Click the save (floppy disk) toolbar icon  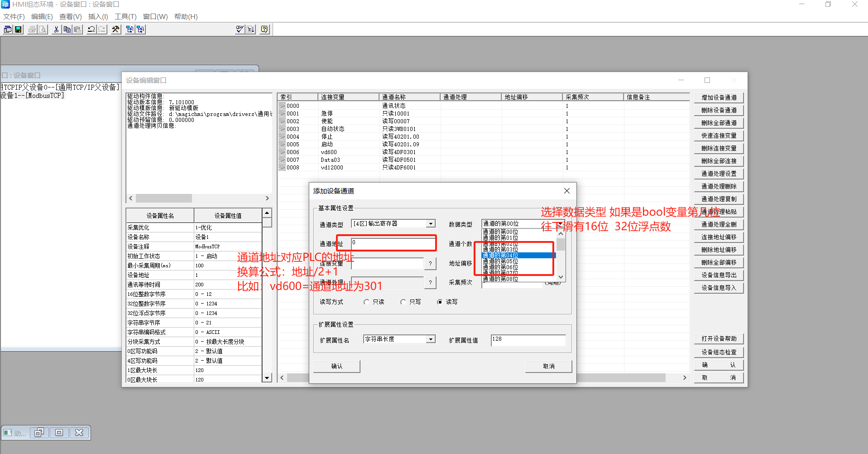(18, 29)
